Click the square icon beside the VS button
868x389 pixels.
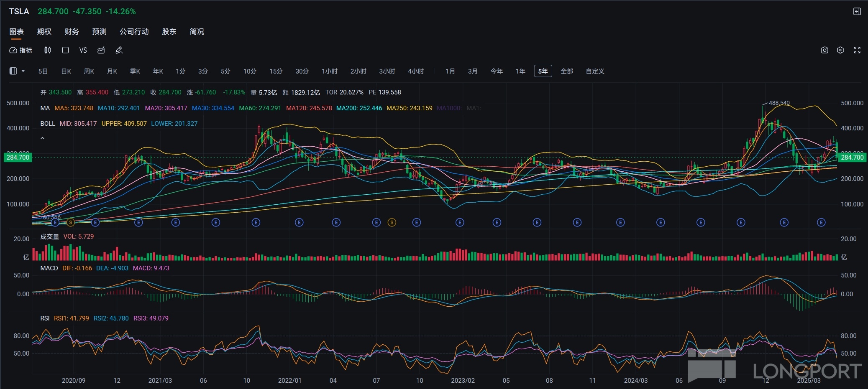click(65, 50)
